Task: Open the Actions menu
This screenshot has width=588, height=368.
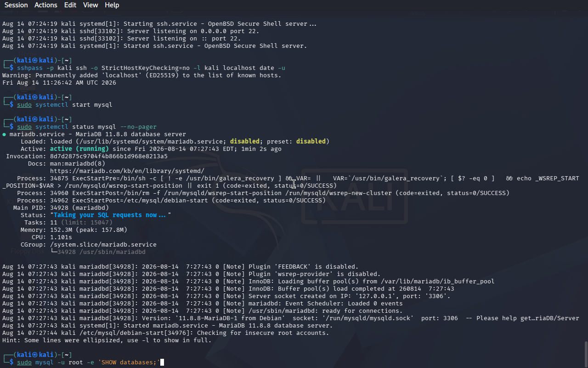Action: (46, 5)
